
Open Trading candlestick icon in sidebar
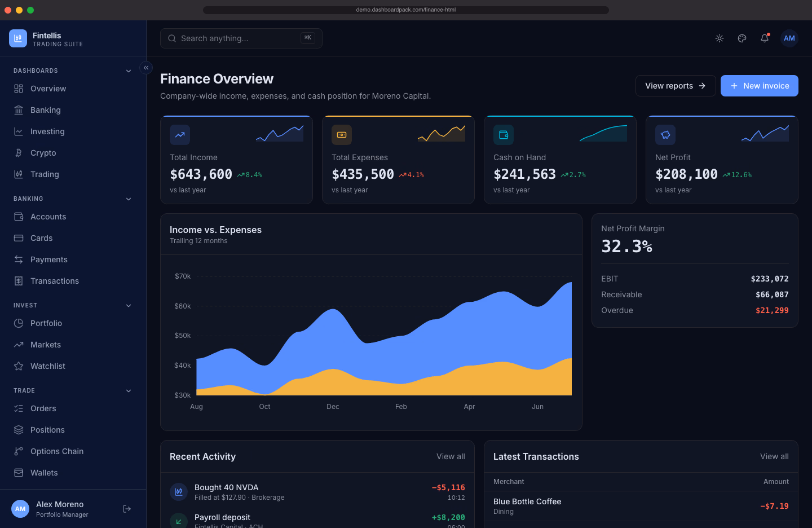tap(19, 174)
